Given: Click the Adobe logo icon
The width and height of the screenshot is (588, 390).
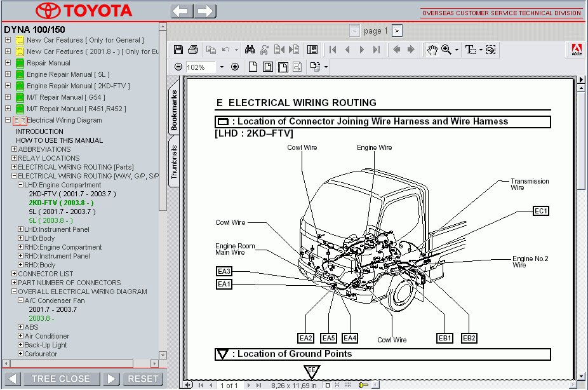Looking at the screenshot, I should 577,50.
